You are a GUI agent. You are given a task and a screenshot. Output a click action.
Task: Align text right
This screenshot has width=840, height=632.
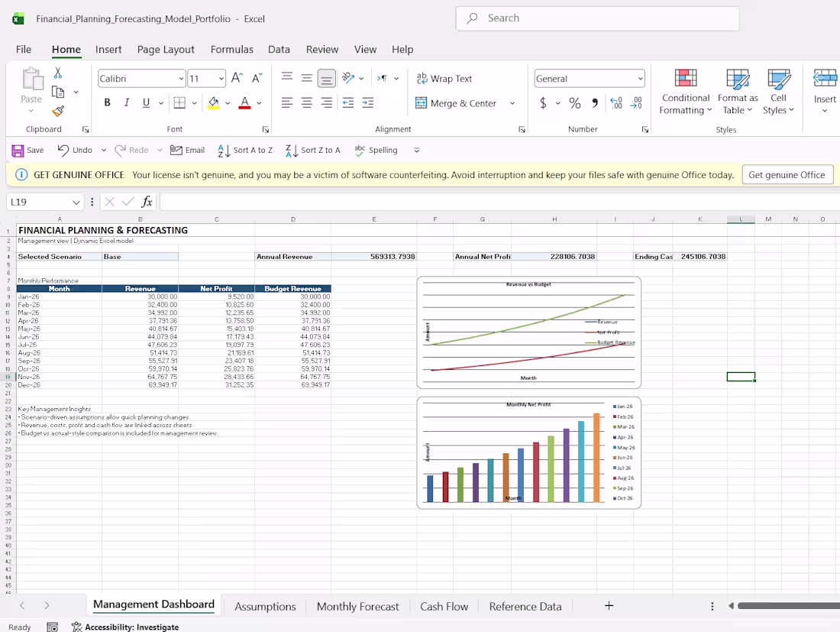[x=326, y=102]
